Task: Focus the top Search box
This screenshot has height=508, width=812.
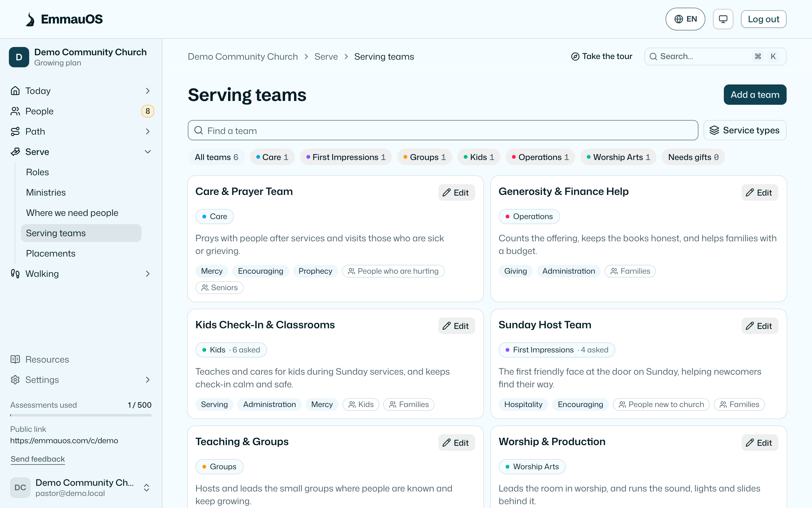Action: (x=715, y=57)
